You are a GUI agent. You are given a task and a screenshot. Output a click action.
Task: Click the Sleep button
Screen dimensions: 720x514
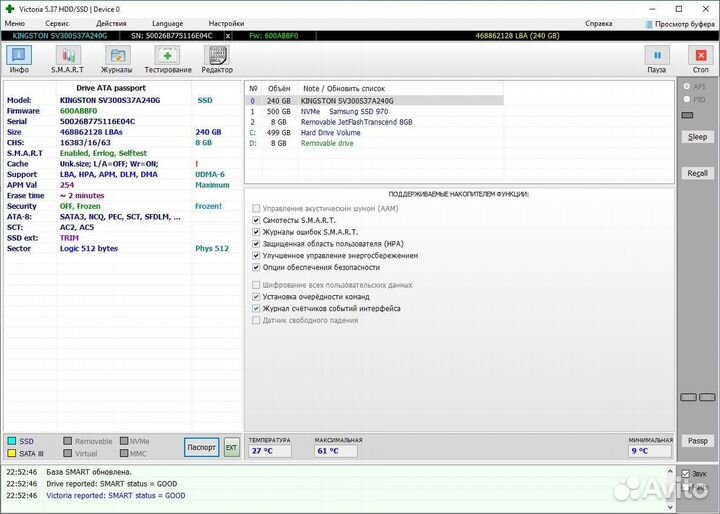click(x=697, y=137)
